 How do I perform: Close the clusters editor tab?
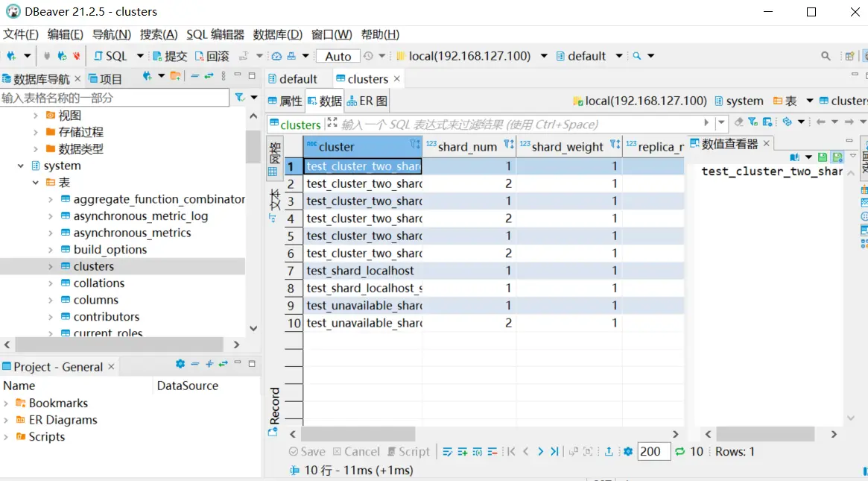[x=397, y=79]
